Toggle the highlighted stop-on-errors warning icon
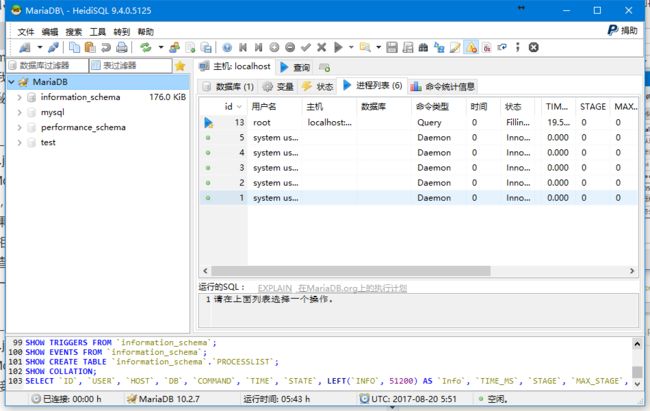650x411 pixels. click(471, 47)
